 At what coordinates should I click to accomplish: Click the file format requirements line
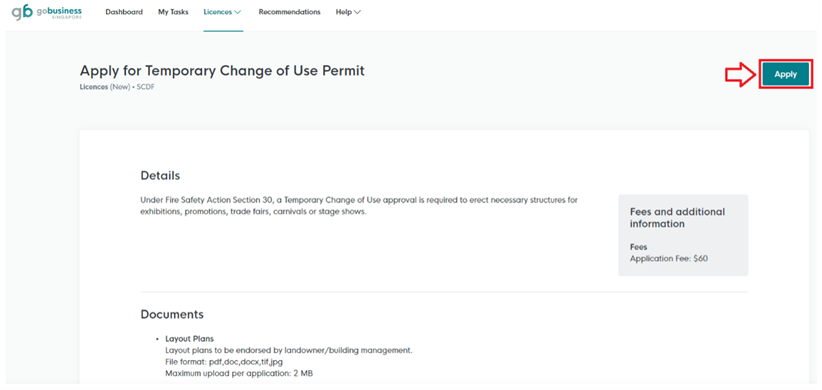pyautogui.click(x=224, y=362)
